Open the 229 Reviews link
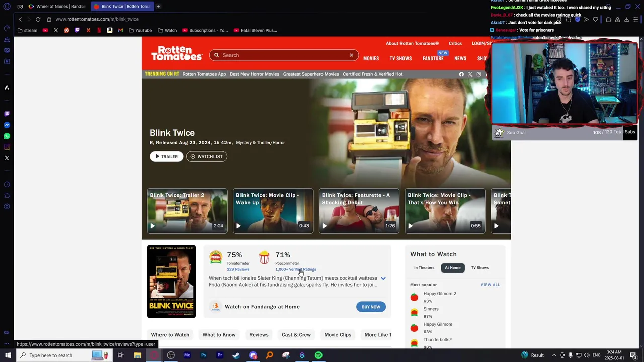 [x=238, y=269]
